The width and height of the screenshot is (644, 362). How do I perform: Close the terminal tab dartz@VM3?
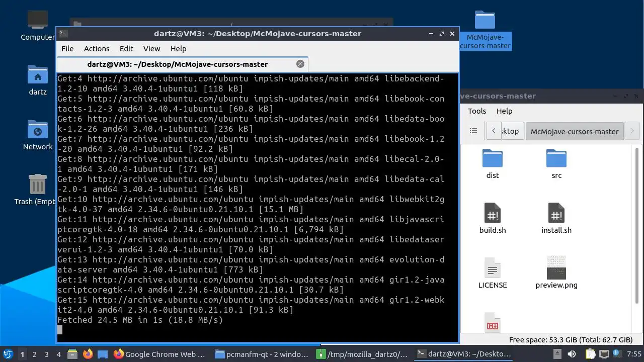pos(300,64)
